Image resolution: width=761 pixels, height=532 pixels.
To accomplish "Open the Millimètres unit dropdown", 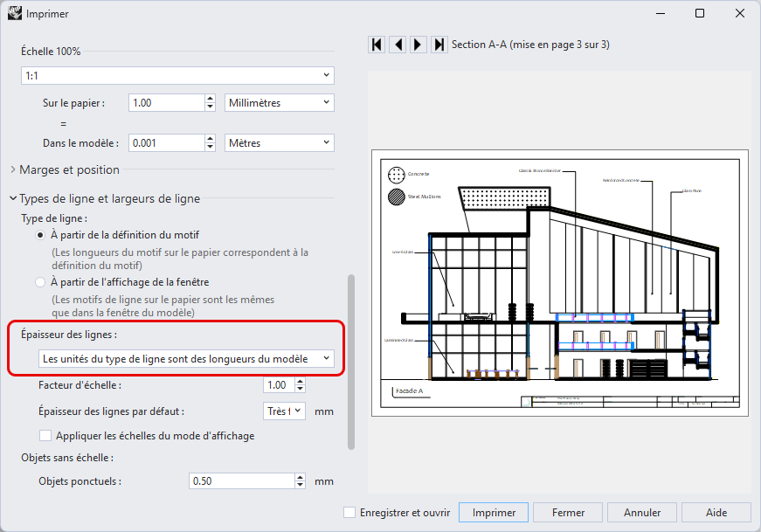I will coord(280,102).
